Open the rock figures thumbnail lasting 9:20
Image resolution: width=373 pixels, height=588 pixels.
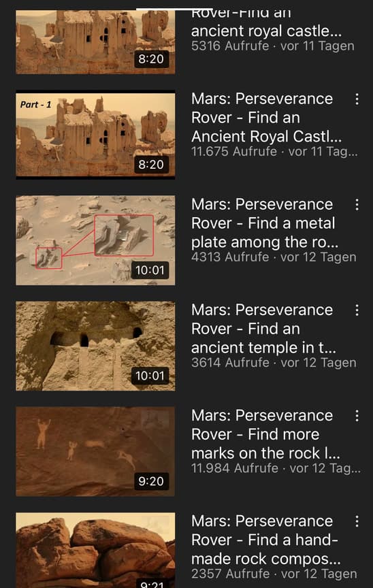tap(95, 451)
